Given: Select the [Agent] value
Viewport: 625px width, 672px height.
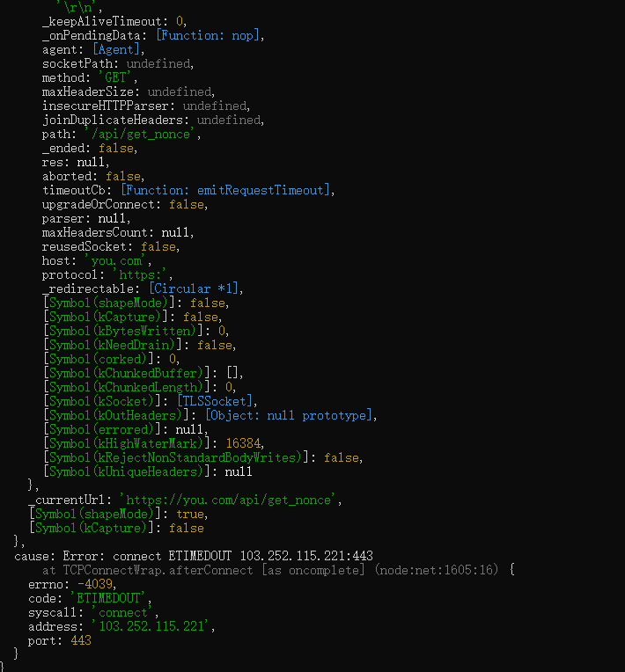Looking at the screenshot, I should 114,49.
